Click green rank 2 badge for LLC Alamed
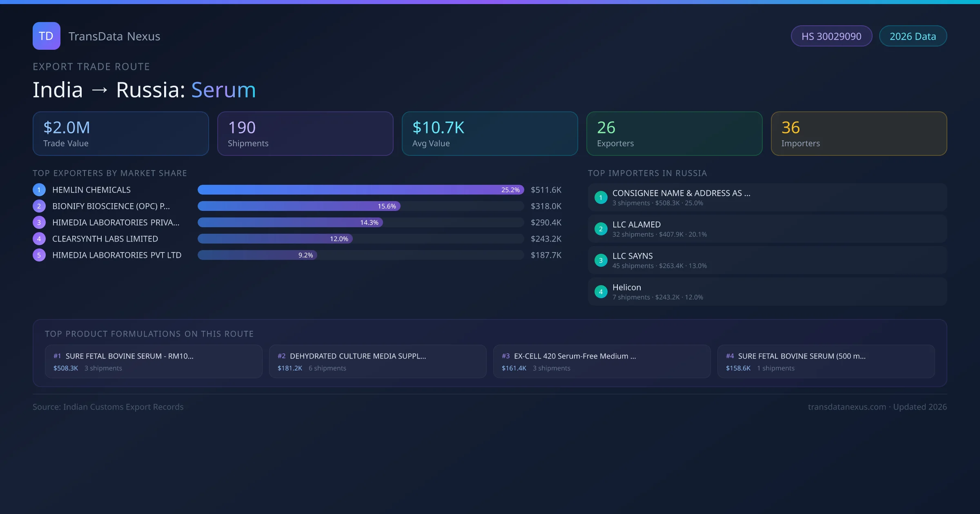 [601, 229]
